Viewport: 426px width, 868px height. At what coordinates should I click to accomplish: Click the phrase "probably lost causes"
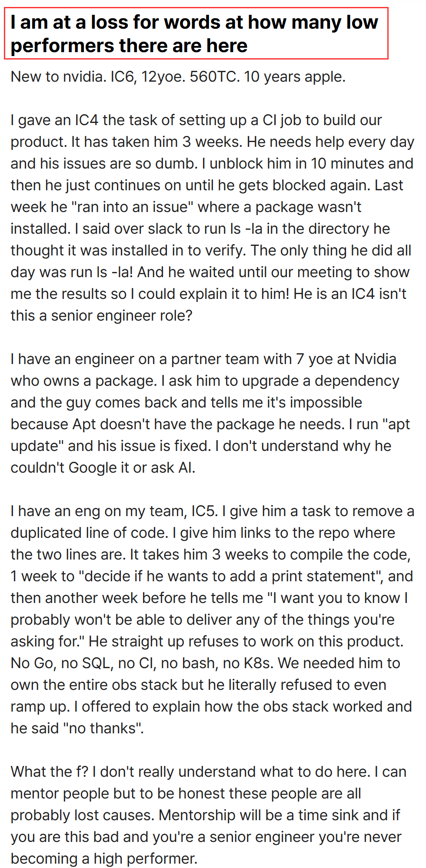[82, 815]
